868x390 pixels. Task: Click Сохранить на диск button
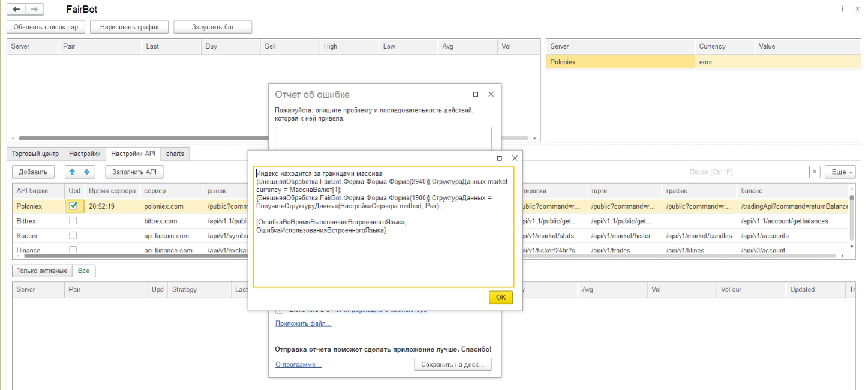tap(453, 364)
